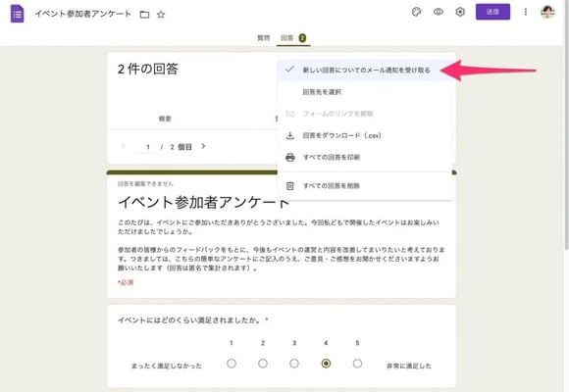This screenshot has width=569, height=392.
Task: Click the まったく満足しなかった label
Action: [167, 366]
